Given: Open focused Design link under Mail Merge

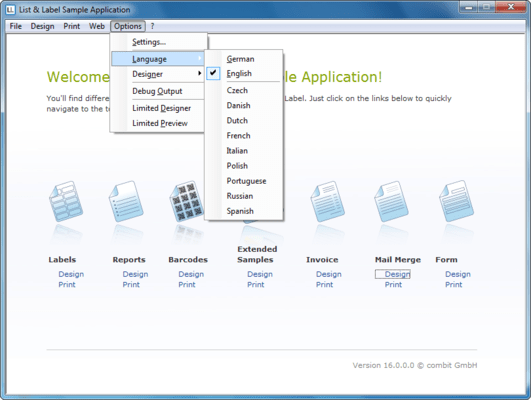Looking at the screenshot, I should click(x=393, y=274).
